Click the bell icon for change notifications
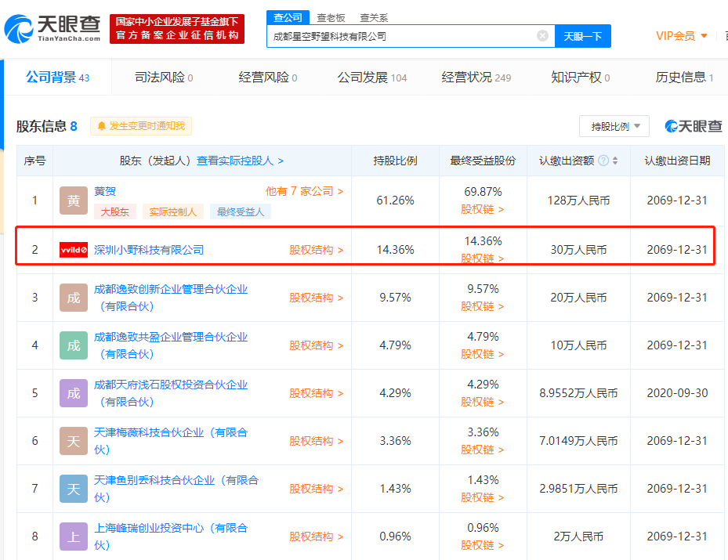The width and height of the screenshot is (728, 560). coord(102,126)
